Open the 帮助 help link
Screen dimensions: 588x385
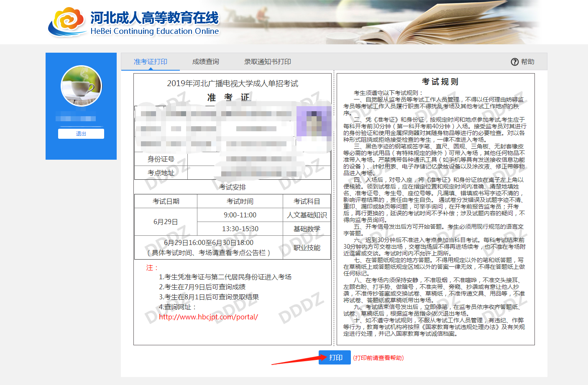[528, 62]
